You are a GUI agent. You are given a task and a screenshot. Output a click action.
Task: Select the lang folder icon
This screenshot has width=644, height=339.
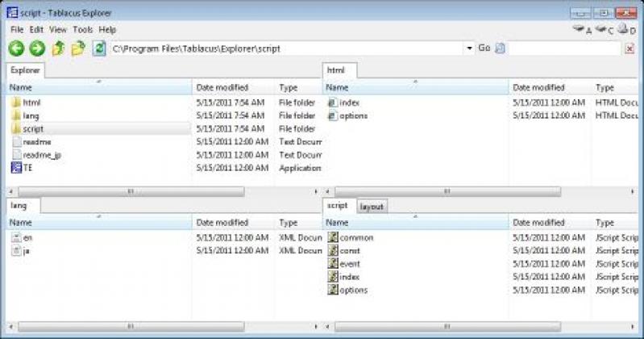tap(16, 115)
